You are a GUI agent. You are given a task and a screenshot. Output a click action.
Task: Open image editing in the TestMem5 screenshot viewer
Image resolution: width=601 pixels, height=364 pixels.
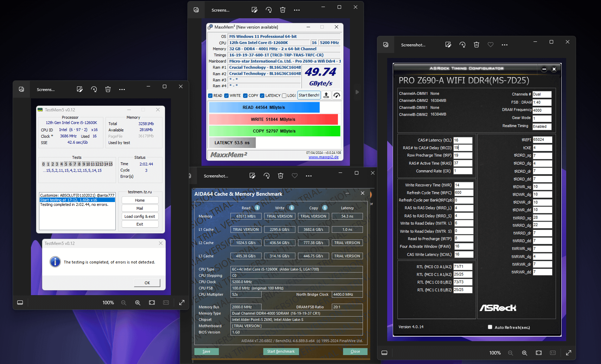pyautogui.click(x=80, y=89)
